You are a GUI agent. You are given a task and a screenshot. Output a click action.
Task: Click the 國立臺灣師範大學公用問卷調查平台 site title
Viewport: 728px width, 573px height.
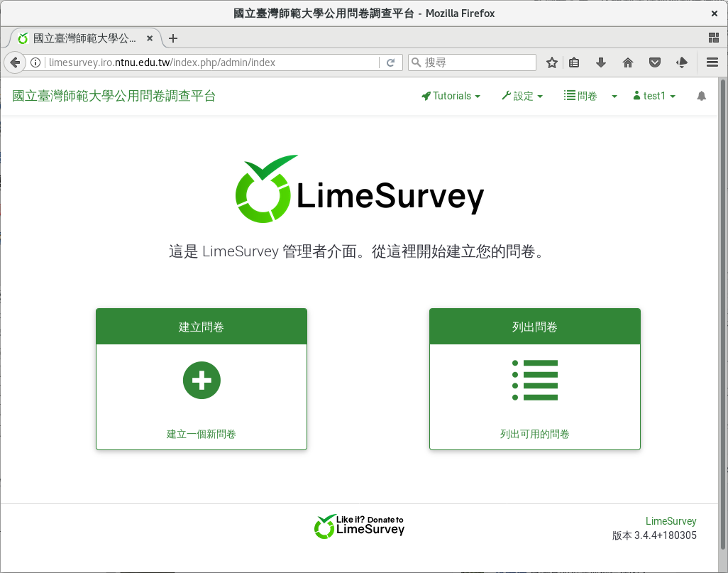pyautogui.click(x=114, y=96)
